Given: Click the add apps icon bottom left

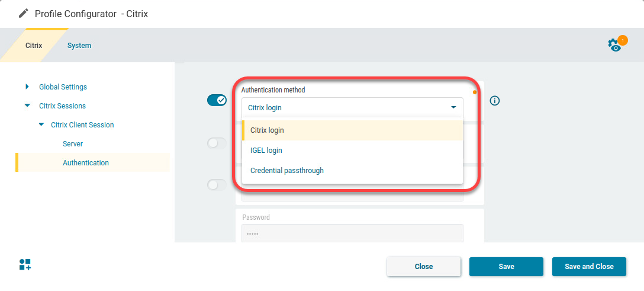Looking at the screenshot, I should pos(25,265).
